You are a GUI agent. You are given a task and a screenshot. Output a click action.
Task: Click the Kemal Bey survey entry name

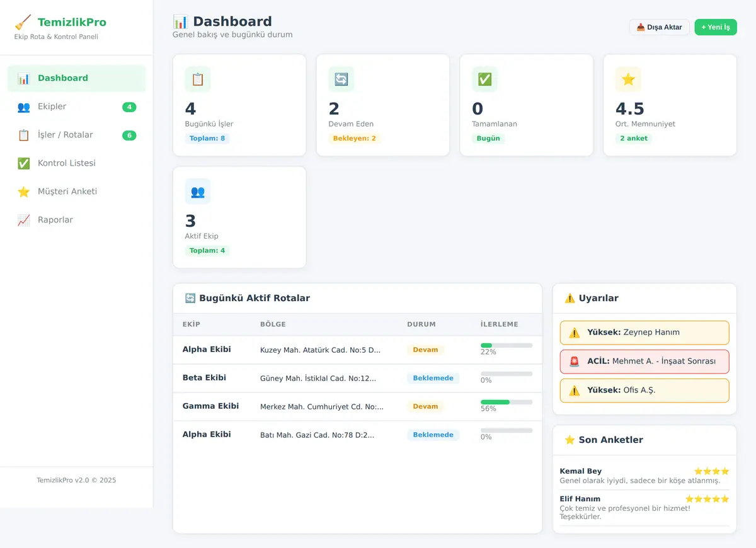click(581, 471)
